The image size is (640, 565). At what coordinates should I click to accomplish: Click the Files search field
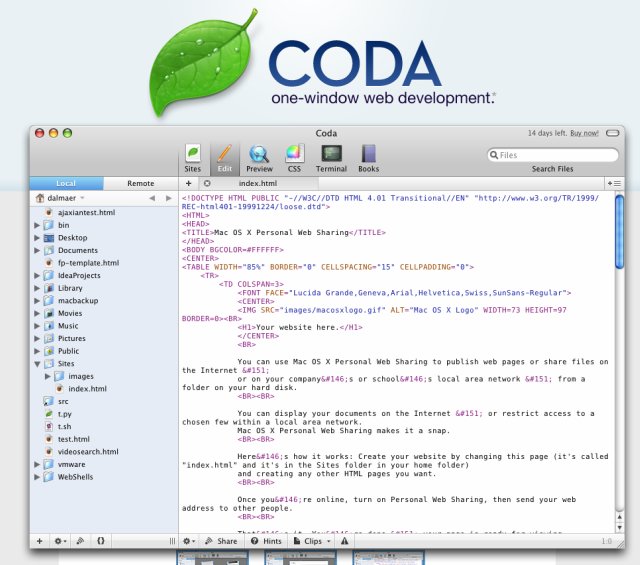pyautogui.click(x=552, y=155)
